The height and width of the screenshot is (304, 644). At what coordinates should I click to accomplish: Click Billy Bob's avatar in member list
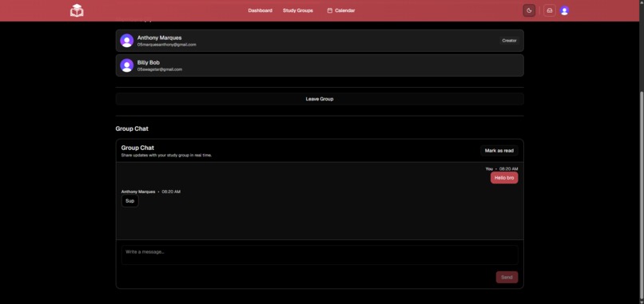pos(126,65)
